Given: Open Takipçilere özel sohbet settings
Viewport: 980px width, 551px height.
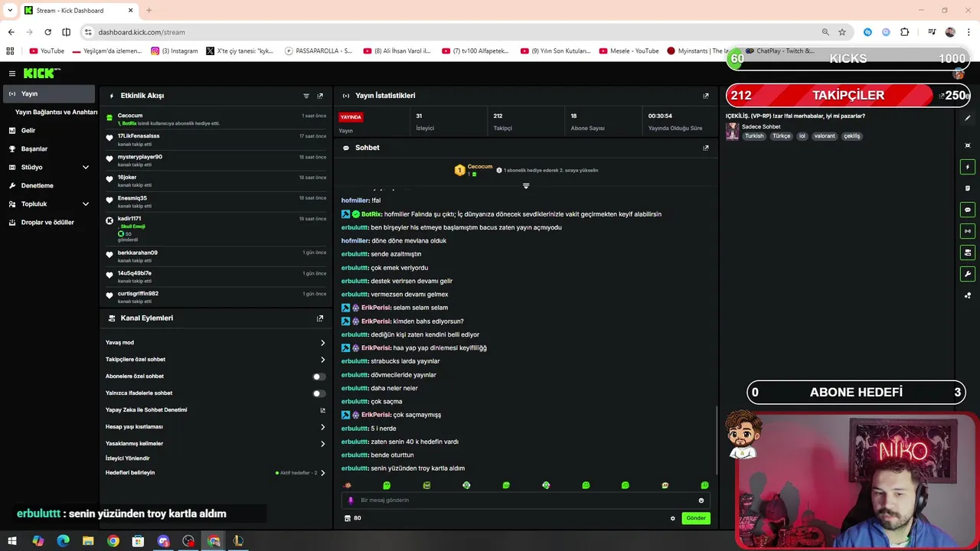Looking at the screenshot, I should click(215, 360).
